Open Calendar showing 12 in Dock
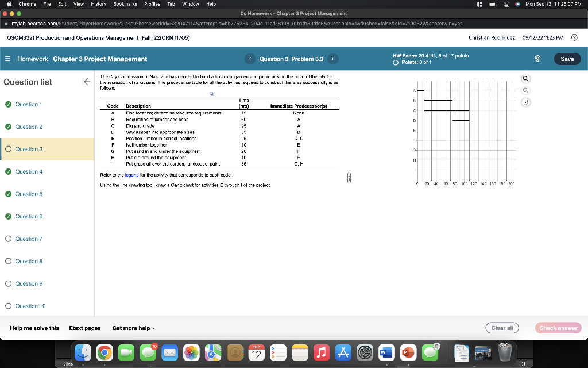This screenshot has height=368, width=588. pos(257,353)
